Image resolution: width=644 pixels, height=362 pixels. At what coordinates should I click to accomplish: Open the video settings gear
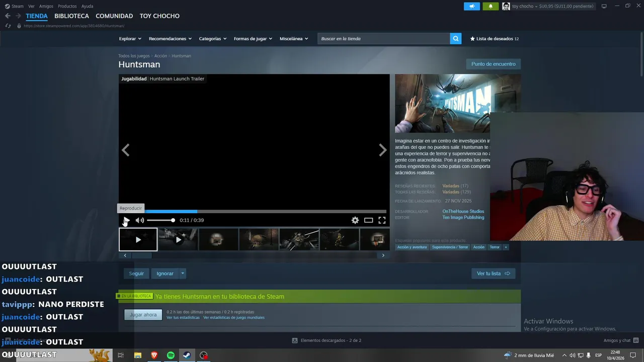[x=355, y=220]
